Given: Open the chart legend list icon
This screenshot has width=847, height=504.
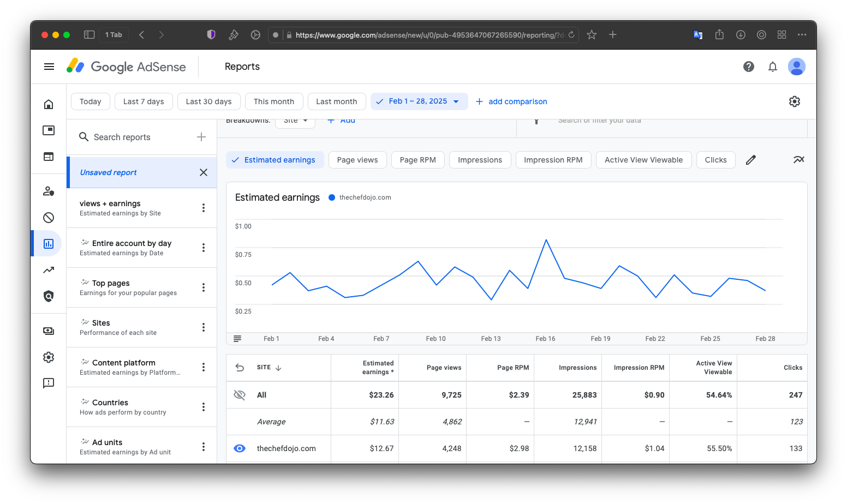Looking at the screenshot, I should [237, 339].
